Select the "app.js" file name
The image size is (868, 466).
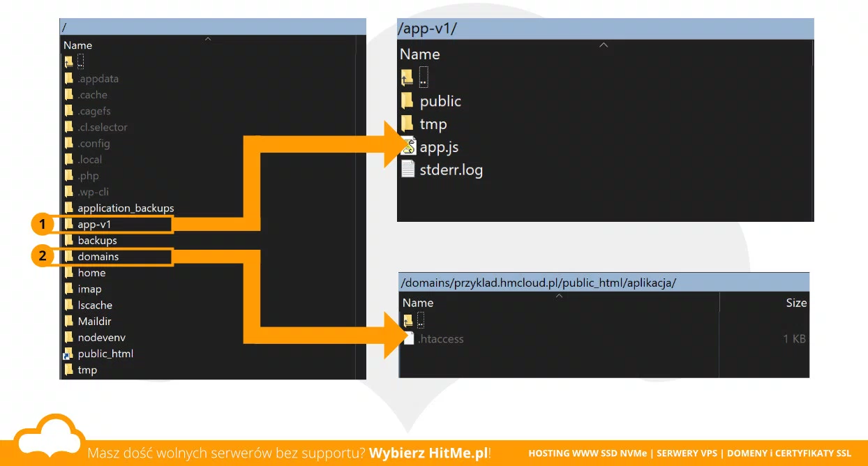(x=439, y=147)
